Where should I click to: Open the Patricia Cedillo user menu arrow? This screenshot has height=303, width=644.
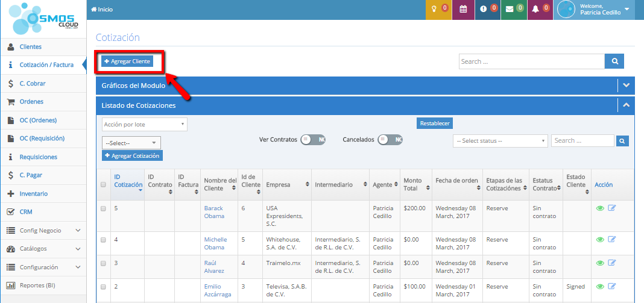click(627, 9)
